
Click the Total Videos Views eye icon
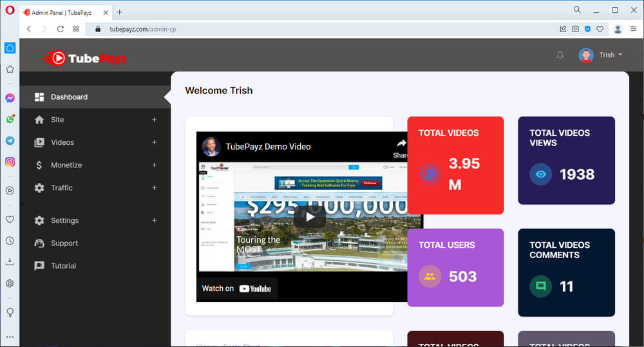point(541,174)
